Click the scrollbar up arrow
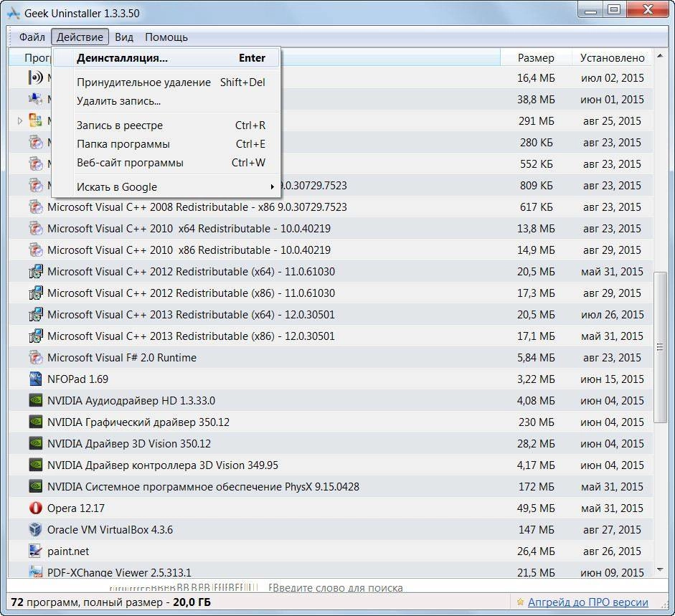The image size is (675, 616). [x=660, y=56]
